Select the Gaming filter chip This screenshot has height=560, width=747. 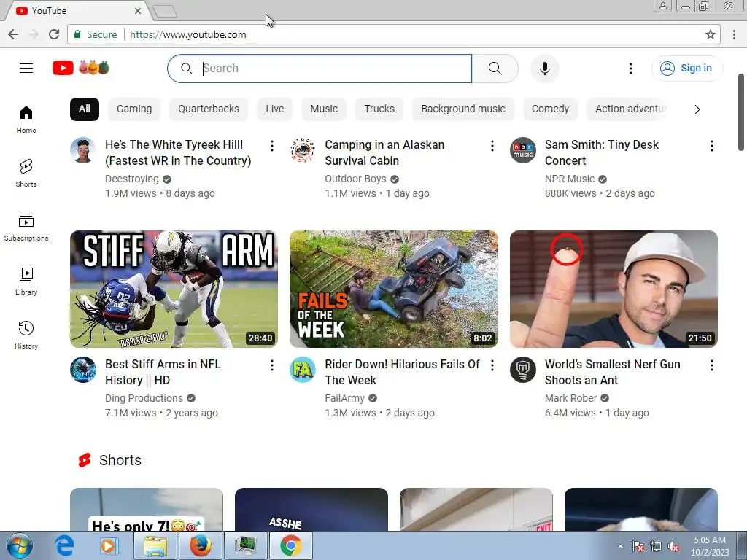(x=134, y=109)
